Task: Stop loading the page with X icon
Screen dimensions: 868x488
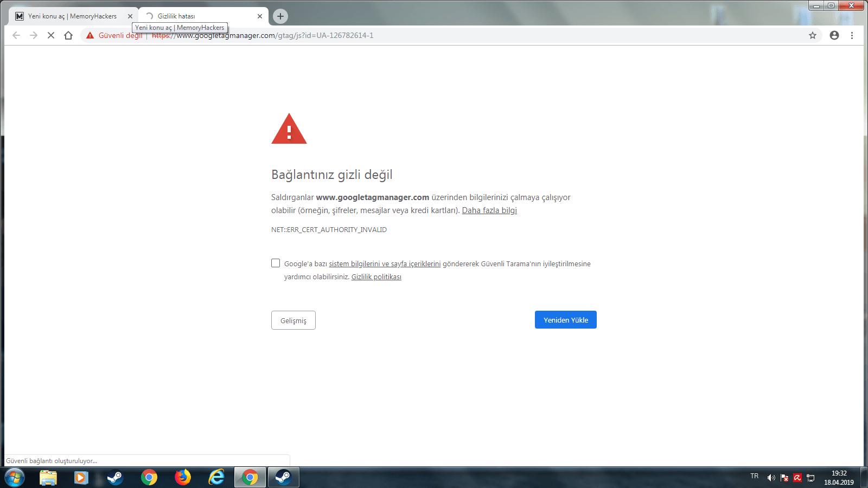Action: [x=51, y=35]
